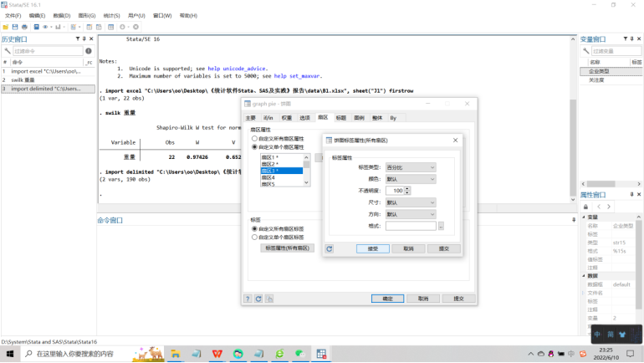Open the 颜色 dropdown in label properties
The height and width of the screenshot is (363, 644).
pyautogui.click(x=411, y=179)
